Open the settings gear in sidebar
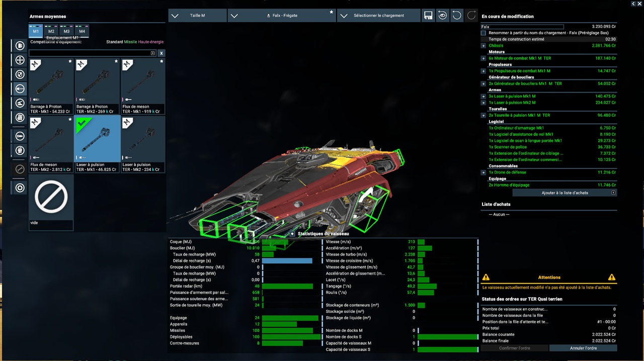Screen dimensions: 644x361 (20, 188)
